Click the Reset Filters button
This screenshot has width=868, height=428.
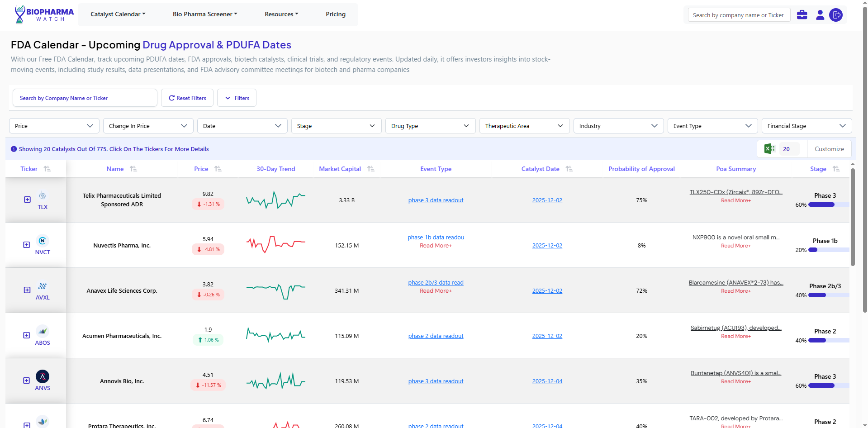click(x=187, y=98)
